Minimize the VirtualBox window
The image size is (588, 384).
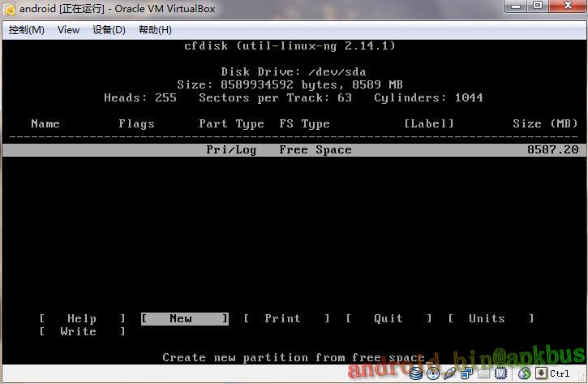click(x=516, y=6)
